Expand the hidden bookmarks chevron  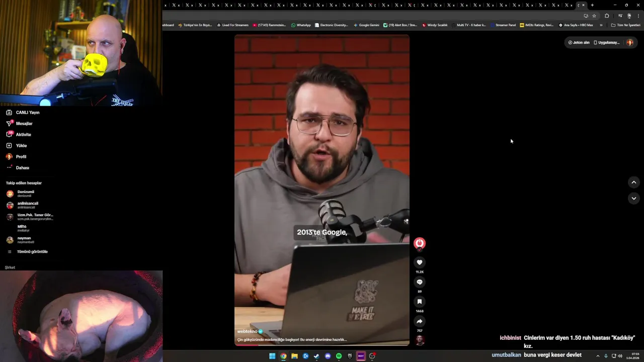[601, 25]
